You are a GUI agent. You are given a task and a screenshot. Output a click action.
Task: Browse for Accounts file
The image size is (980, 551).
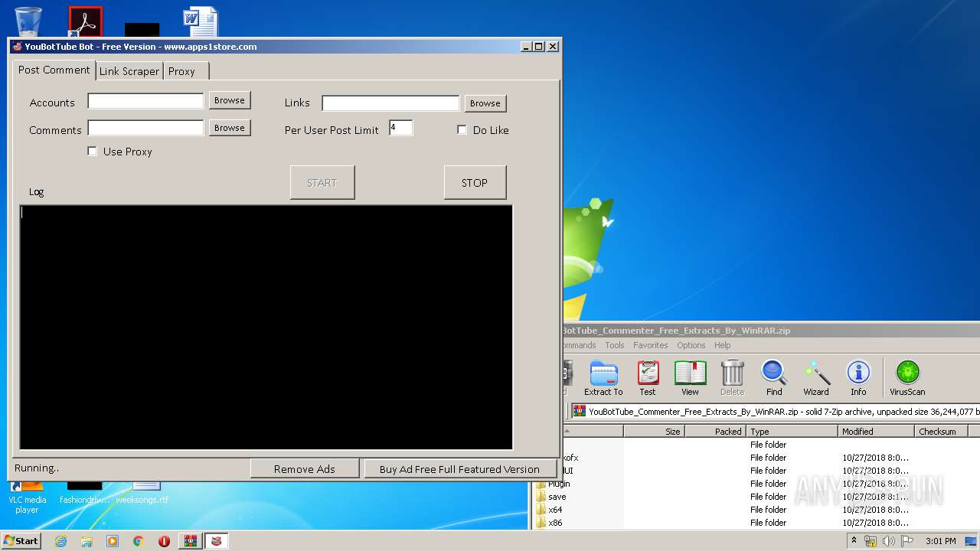point(230,100)
